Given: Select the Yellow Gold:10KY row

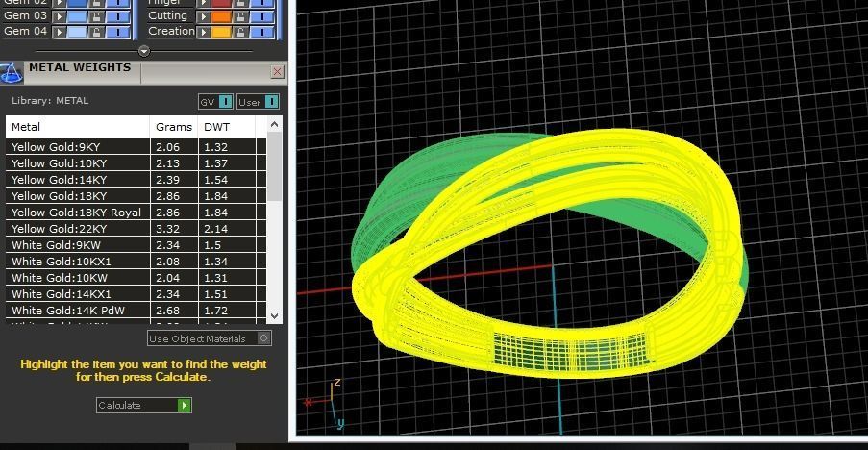Looking at the screenshot, I should click(x=136, y=163).
